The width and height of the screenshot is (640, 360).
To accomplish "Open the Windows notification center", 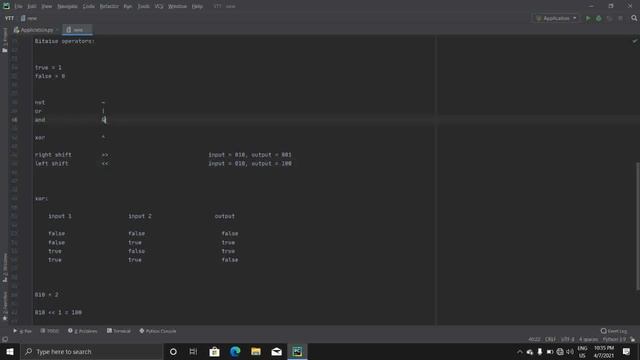I will tap(627, 352).
